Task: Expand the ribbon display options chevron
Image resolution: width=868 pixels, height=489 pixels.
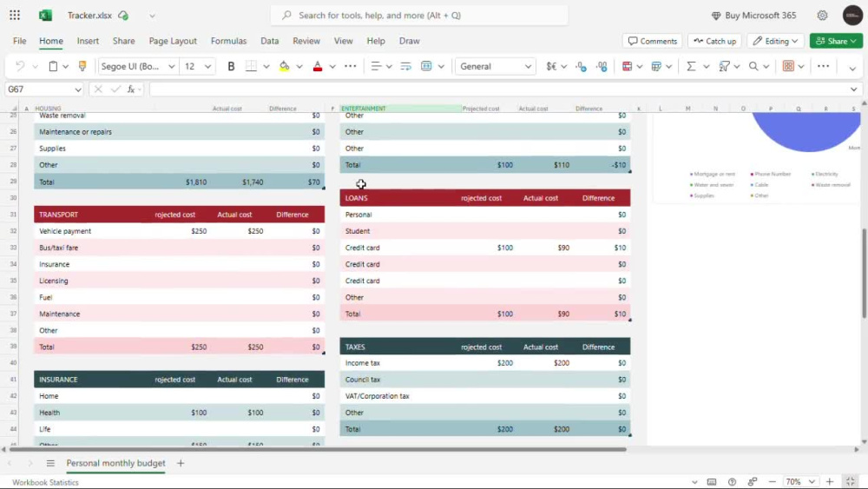Action: (852, 68)
